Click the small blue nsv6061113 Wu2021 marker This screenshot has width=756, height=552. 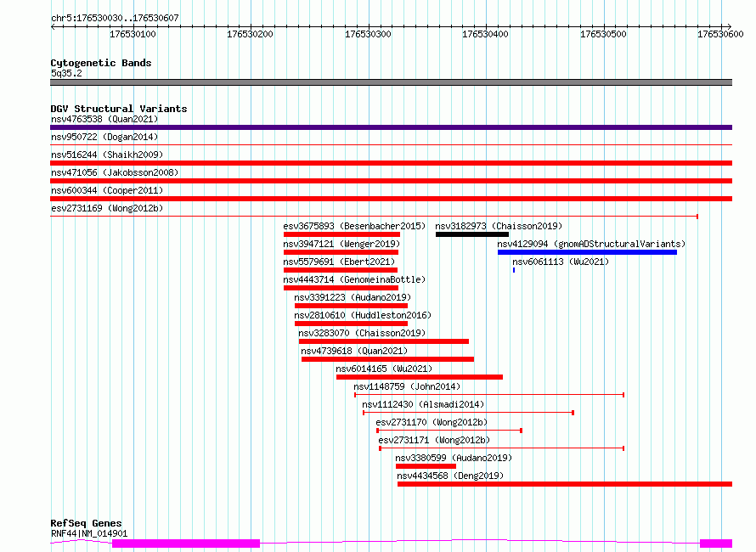point(514,270)
